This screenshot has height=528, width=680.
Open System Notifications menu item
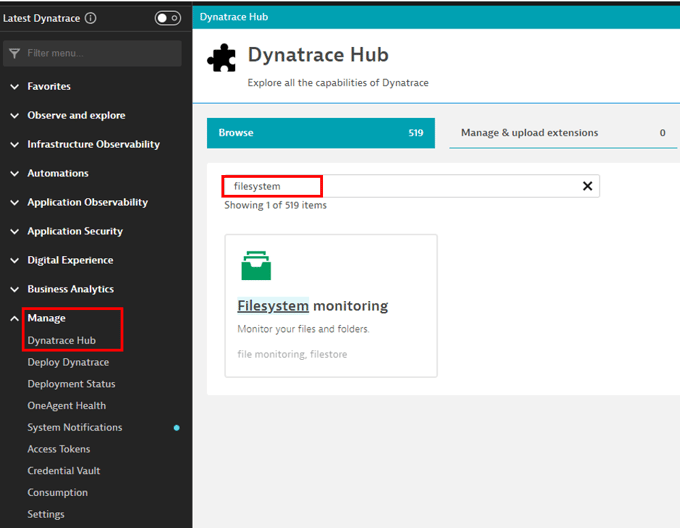click(x=75, y=427)
